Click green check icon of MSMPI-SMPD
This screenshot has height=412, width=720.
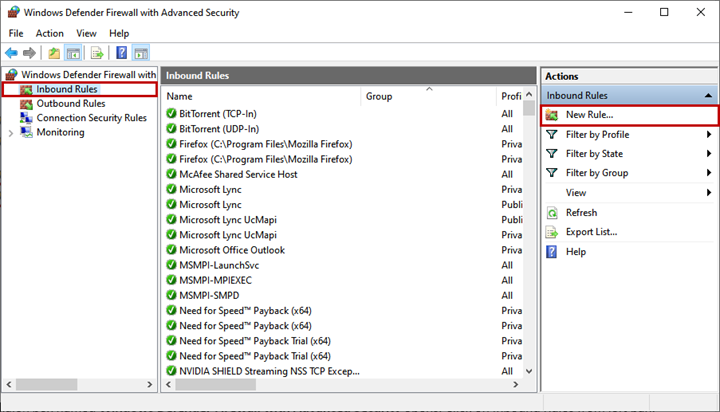(171, 295)
